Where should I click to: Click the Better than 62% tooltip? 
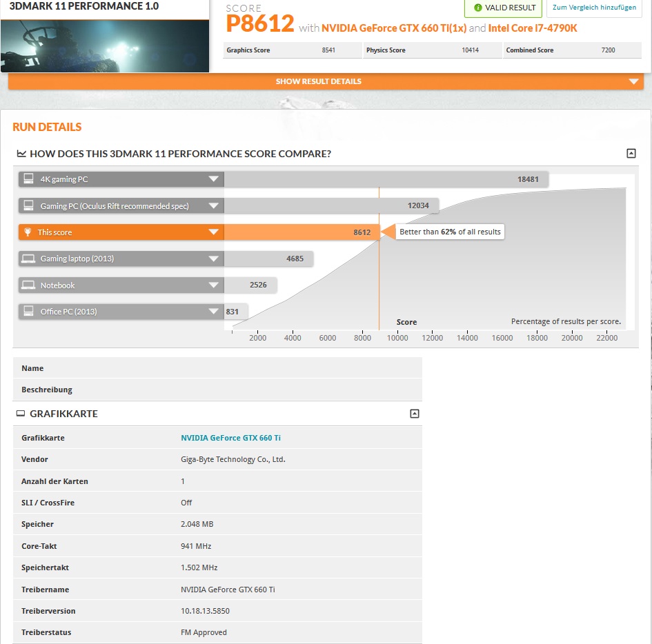click(450, 232)
